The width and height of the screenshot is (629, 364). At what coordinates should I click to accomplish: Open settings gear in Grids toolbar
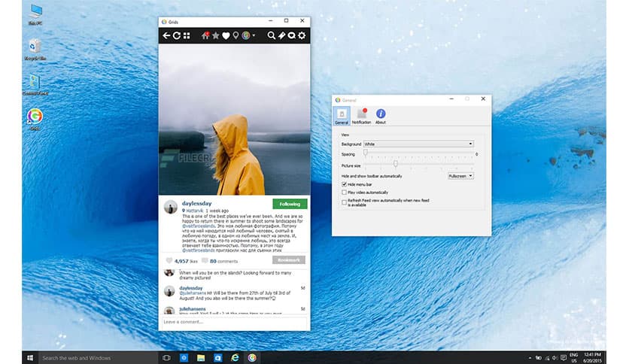coord(302,35)
